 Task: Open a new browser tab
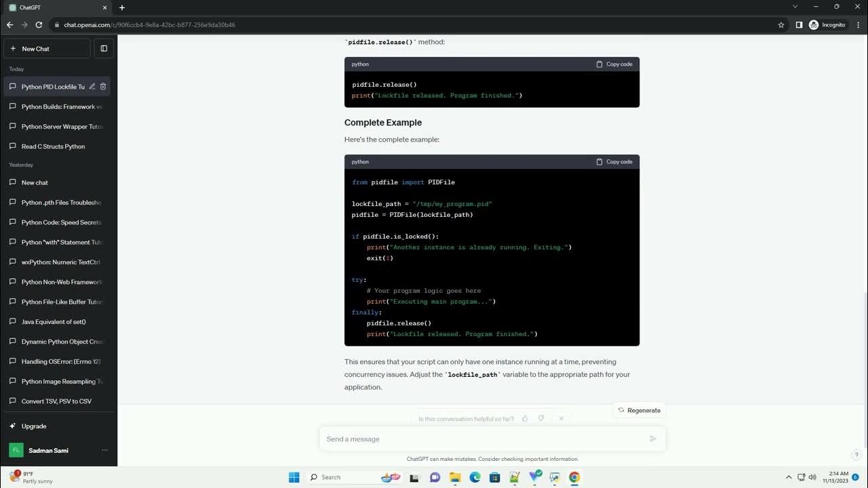point(122,7)
